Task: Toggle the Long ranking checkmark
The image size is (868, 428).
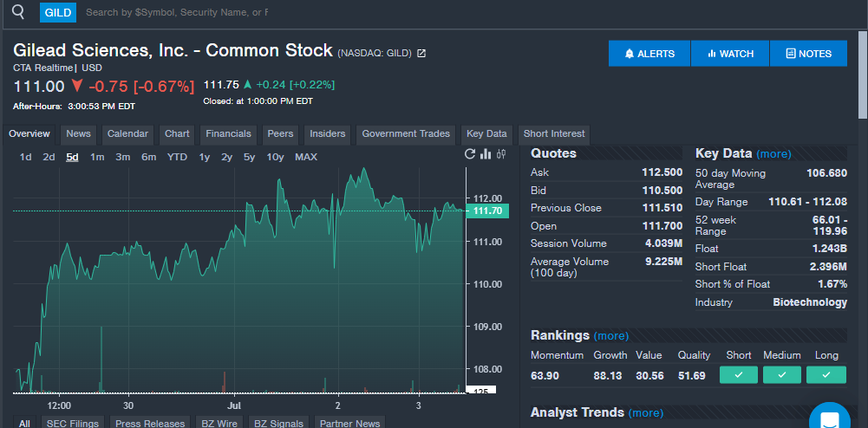Action: point(826,375)
